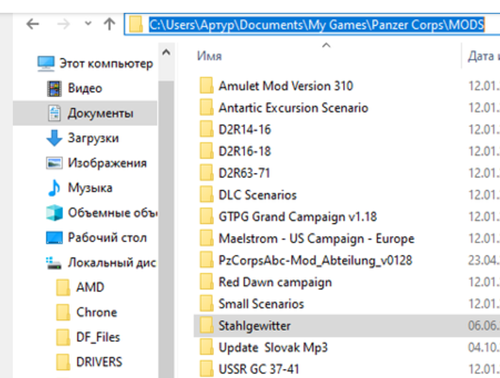500x378 pixels.
Task: Select Update Slovak Mp3 folder
Action: 273,348
